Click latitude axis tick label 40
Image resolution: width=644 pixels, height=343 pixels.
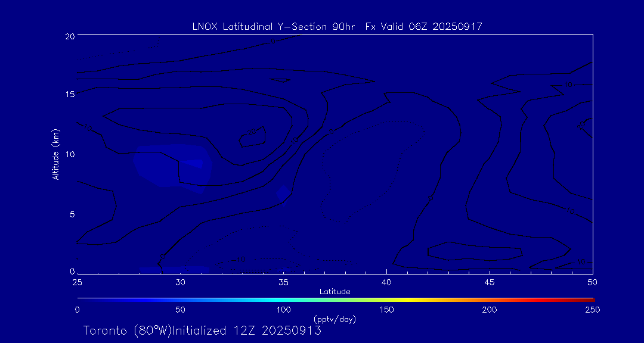click(387, 281)
